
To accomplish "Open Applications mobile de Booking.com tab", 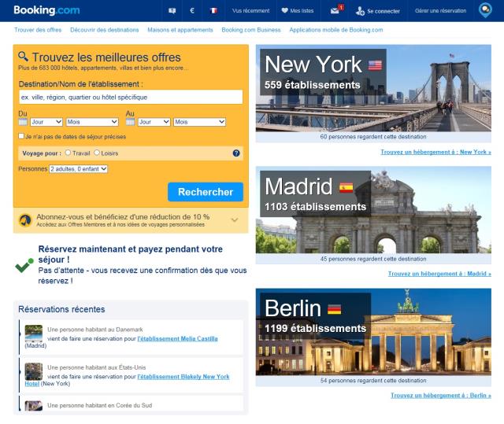I will (x=336, y=30).
